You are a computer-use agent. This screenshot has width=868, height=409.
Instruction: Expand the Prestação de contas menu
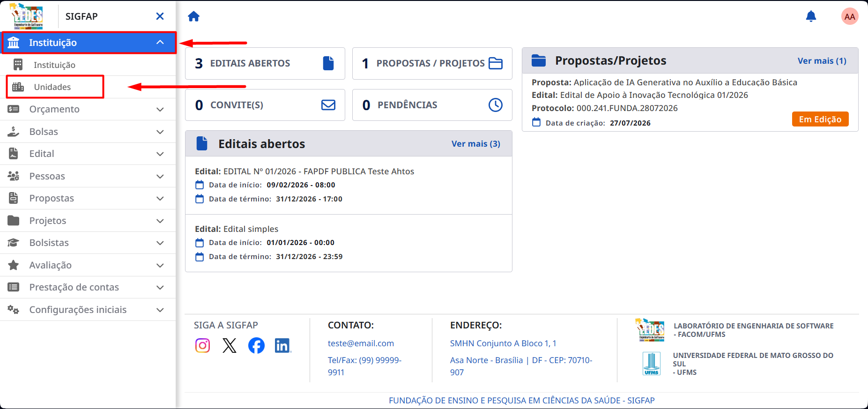(88, 287)
